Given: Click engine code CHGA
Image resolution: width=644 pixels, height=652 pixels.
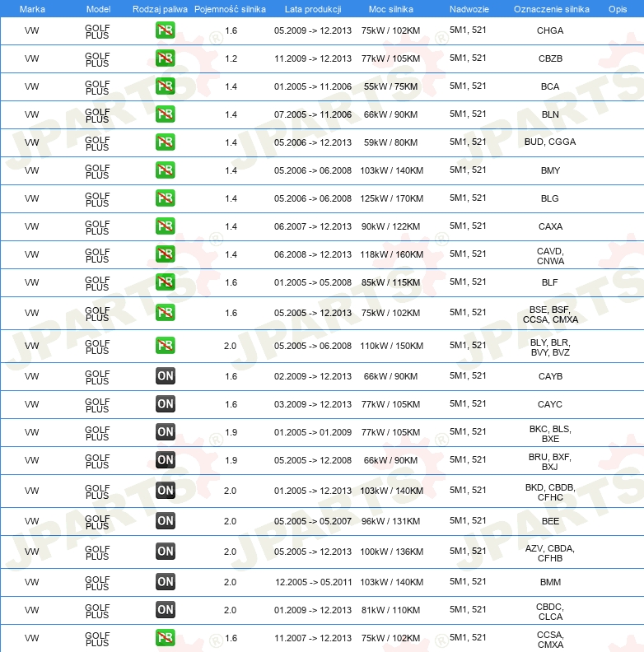Looking at the screenshot, I should (550, 30).
